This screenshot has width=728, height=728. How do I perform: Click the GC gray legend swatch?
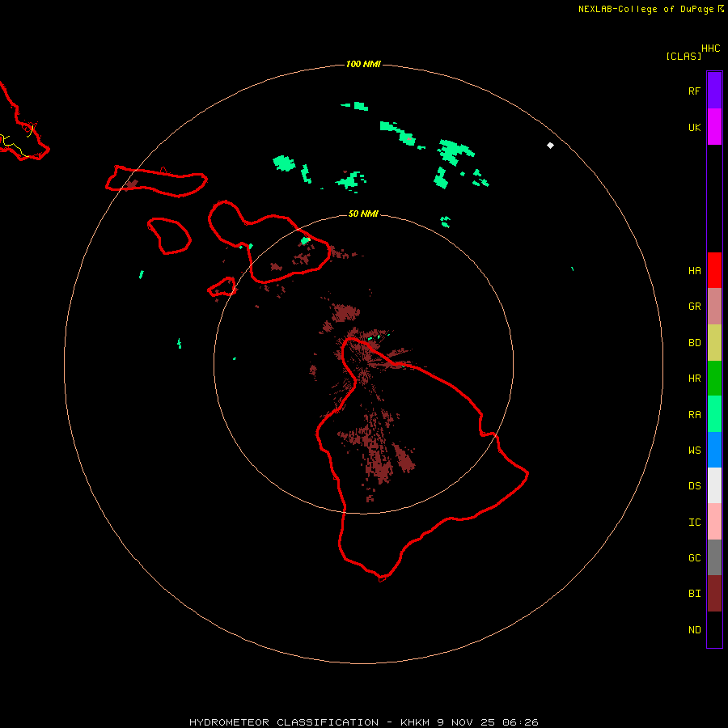[x=714, y=557]
